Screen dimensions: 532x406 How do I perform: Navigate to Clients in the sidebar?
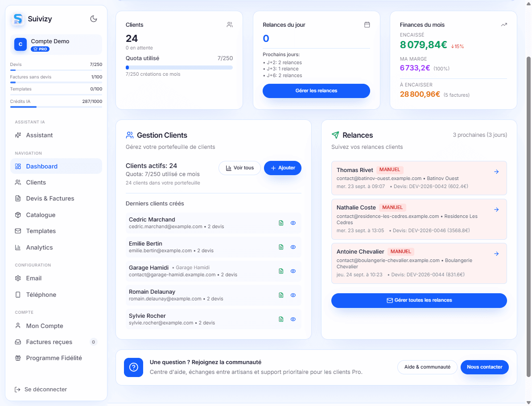56,182
